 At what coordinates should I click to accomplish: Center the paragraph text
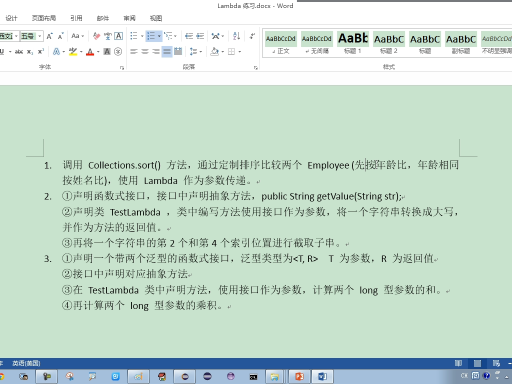coord(145,52)
